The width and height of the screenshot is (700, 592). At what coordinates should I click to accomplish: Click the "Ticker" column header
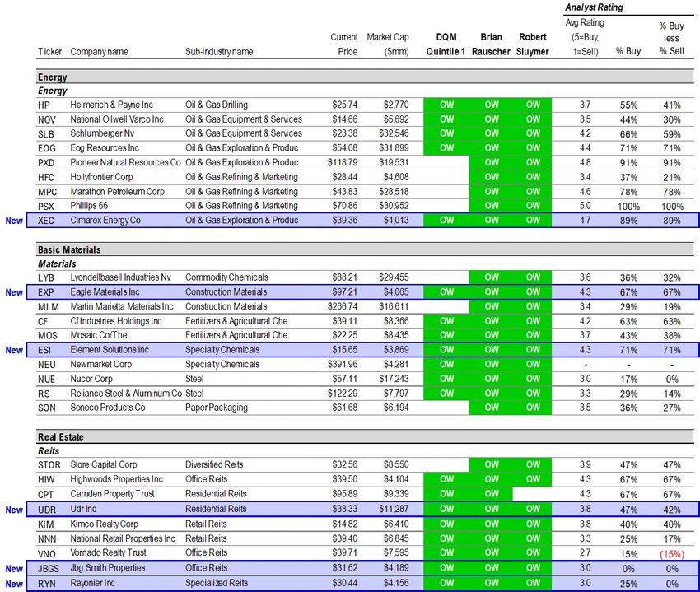[49, 52]
